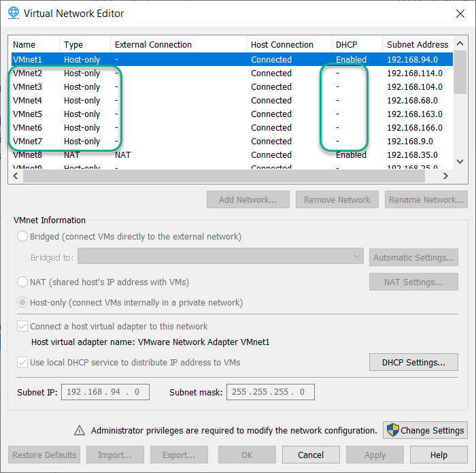Click the Import button

115,455
